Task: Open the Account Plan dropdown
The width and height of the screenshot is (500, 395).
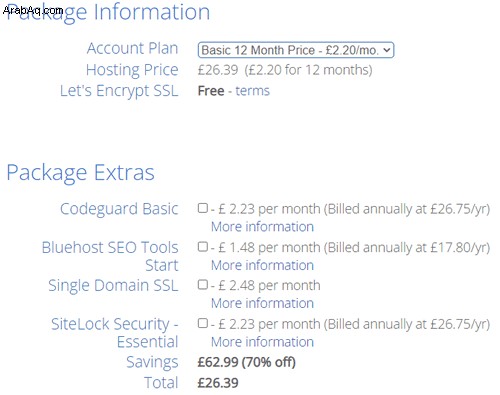Action: 296,50
